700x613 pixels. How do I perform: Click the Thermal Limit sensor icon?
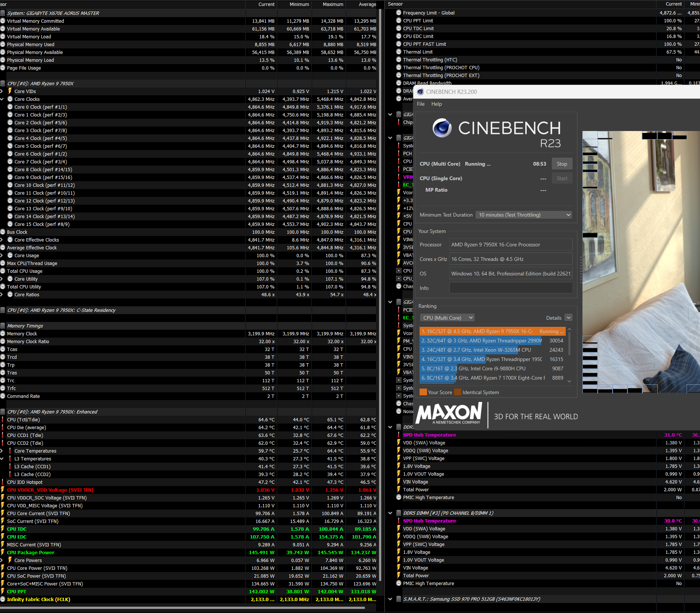[x=399, y=52]
